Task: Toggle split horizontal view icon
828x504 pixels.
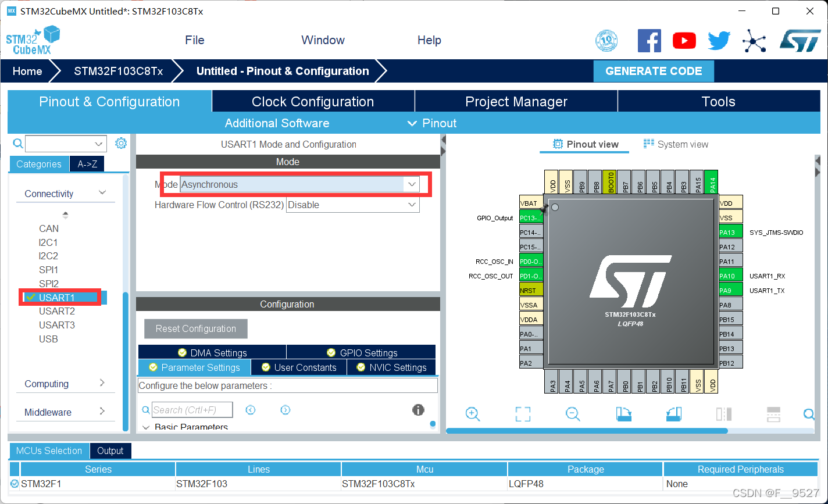Action: 773,414
